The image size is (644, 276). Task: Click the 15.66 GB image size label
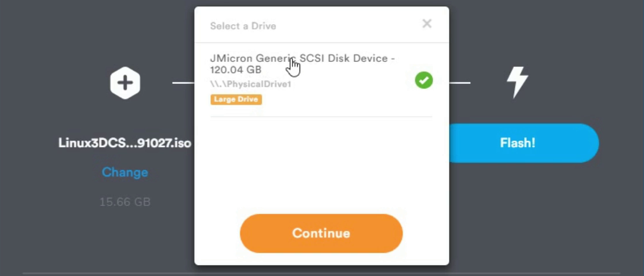[x=125, y=202]
